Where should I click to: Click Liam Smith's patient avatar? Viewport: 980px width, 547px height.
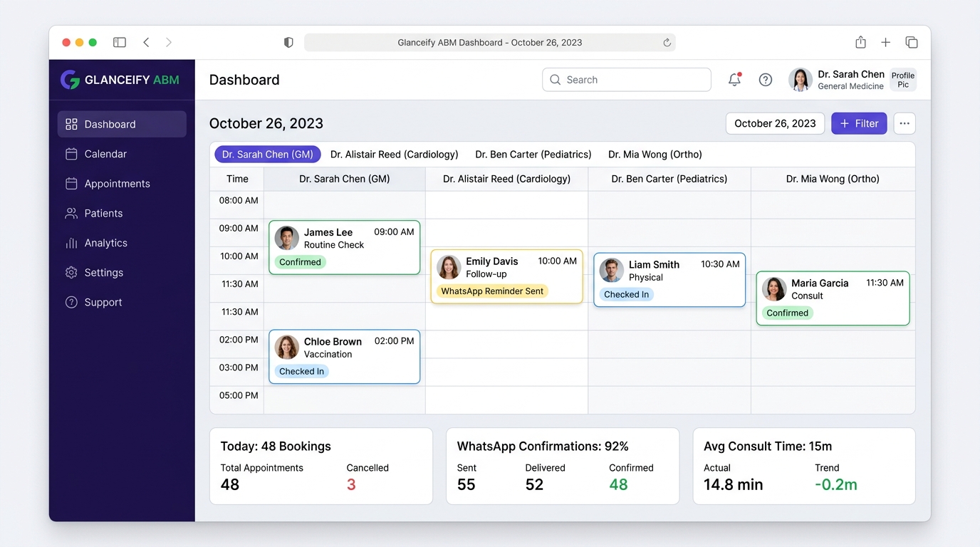(x=612, y=271)
